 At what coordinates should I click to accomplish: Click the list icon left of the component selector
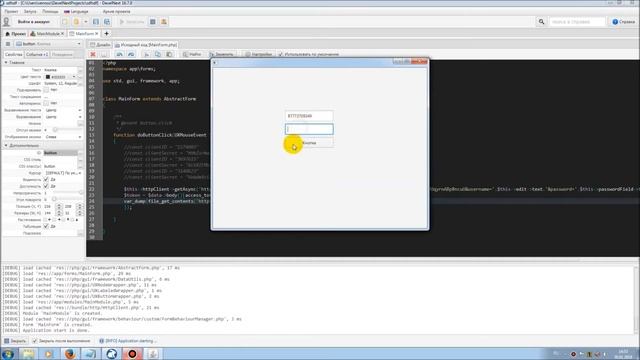pos(8,44)
